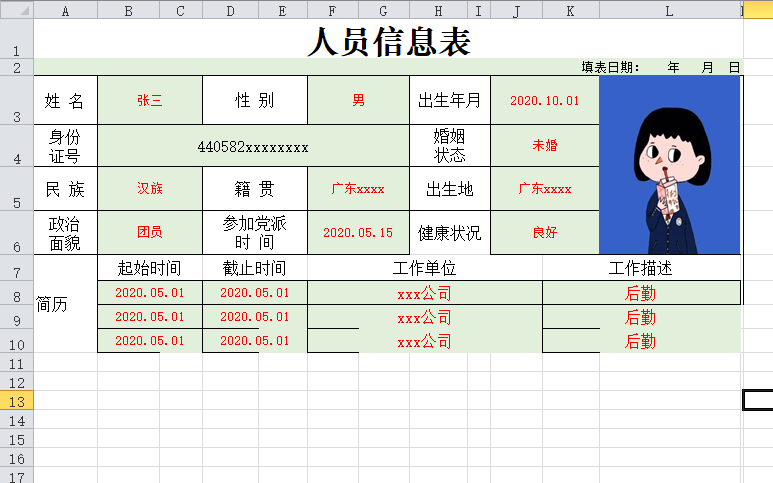This screenshot has width=773, height=483.
Task: Select column D header
Action: click(230, 10)
